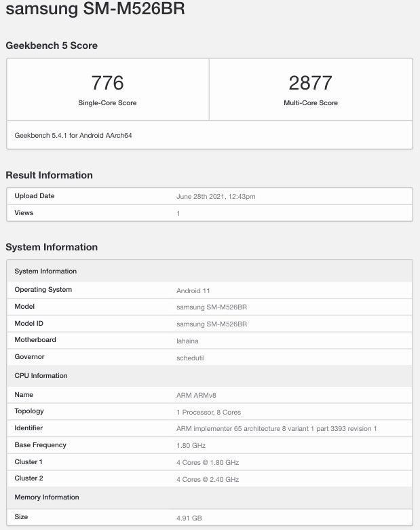
Task: Select the lahaina motherboard value
Action: pyautogui.click(x=187, y=341)
